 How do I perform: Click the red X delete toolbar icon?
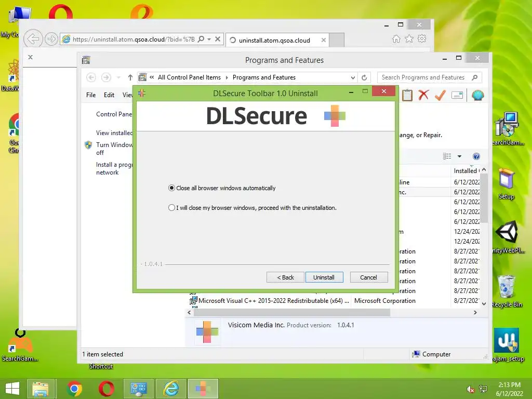coord(423,95)
